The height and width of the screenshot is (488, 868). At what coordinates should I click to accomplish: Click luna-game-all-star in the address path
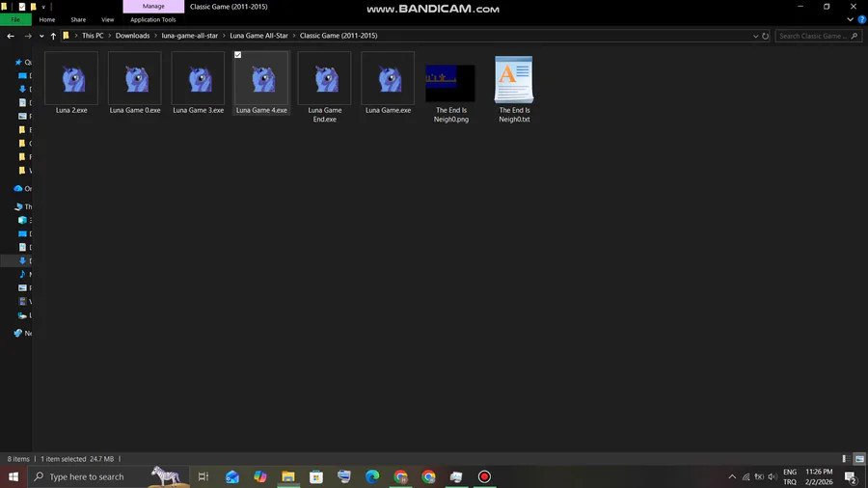point(189,36)
